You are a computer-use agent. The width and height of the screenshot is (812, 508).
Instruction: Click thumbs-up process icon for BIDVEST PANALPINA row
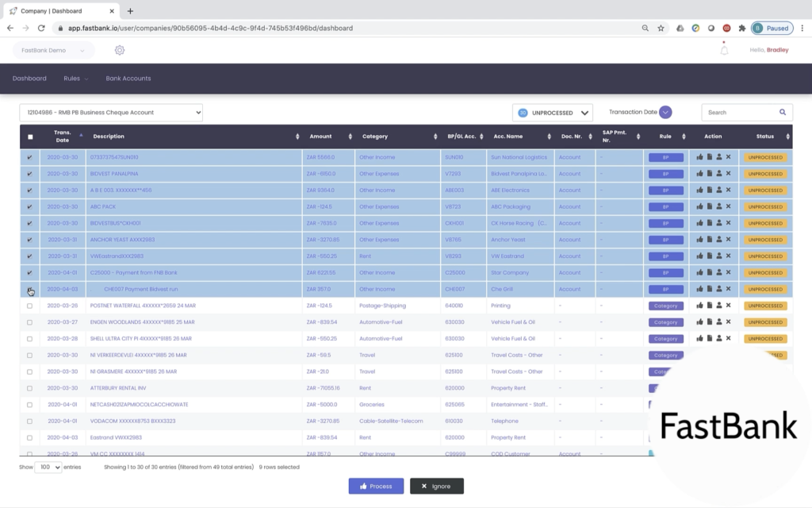pyautogui.click(x=699, y=174)
